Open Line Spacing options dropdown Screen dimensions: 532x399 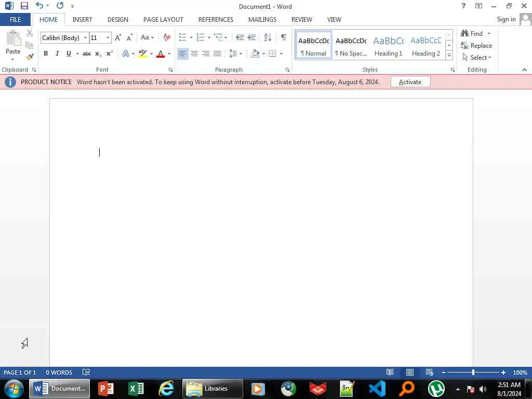tap(235, 54)
